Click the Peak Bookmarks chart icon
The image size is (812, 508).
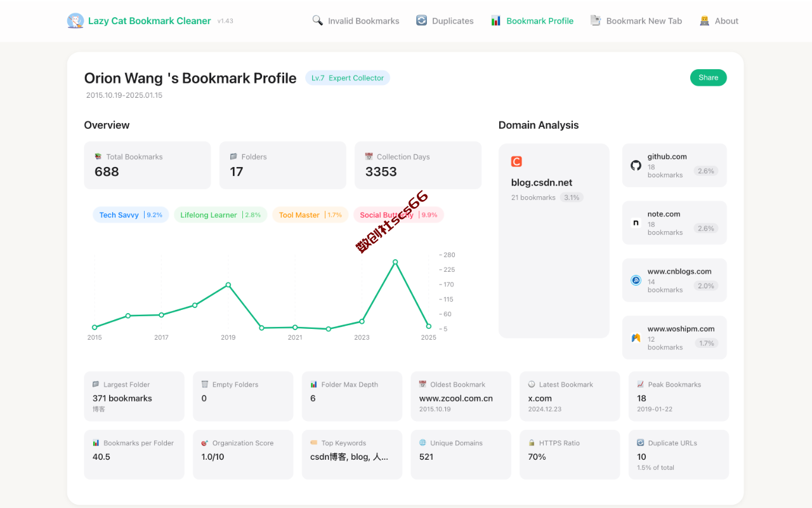point(641,384)
